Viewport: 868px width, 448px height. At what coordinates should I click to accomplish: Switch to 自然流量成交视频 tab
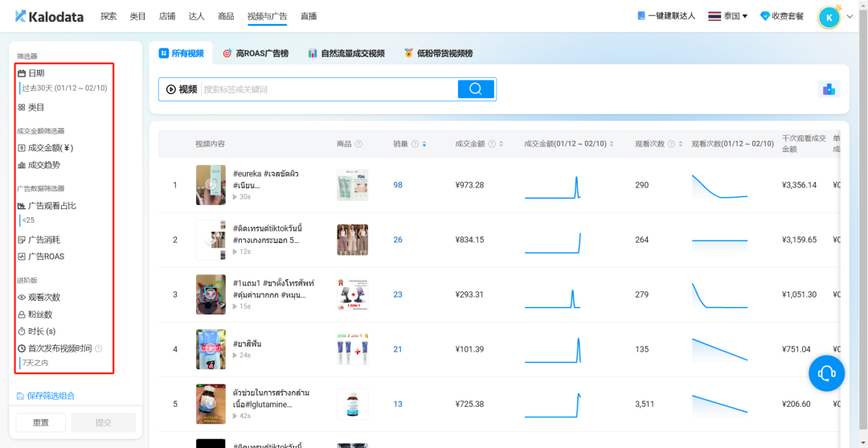[346, 54]
